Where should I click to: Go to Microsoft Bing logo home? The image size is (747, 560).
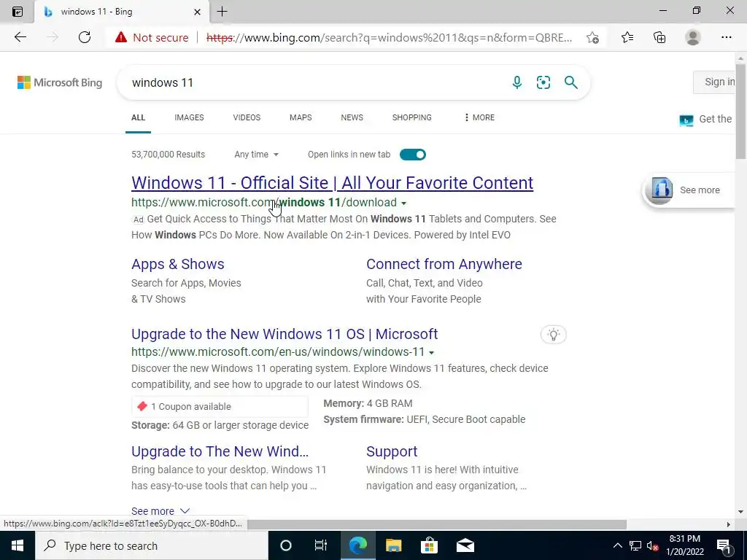(60, 82)
